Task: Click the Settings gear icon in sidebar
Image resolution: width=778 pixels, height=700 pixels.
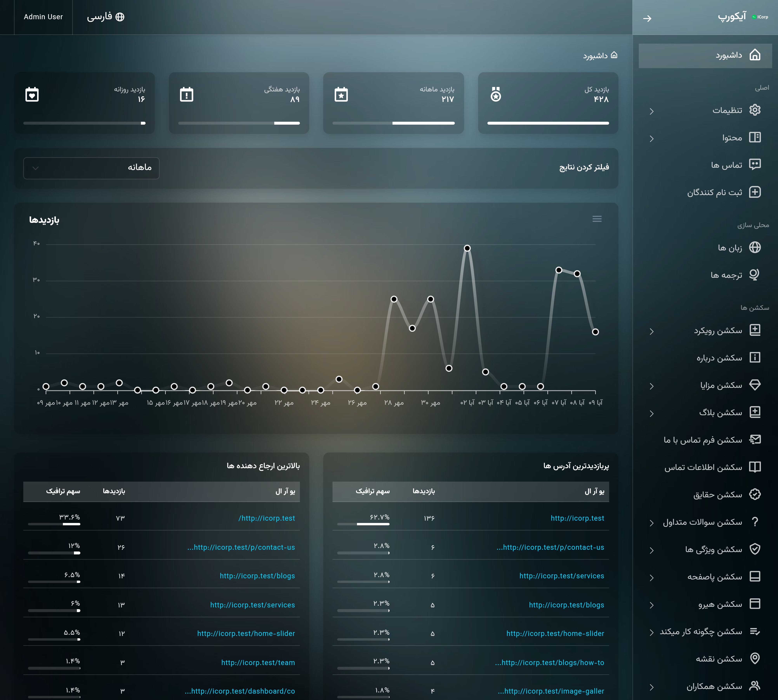Action: coord(755,110)
